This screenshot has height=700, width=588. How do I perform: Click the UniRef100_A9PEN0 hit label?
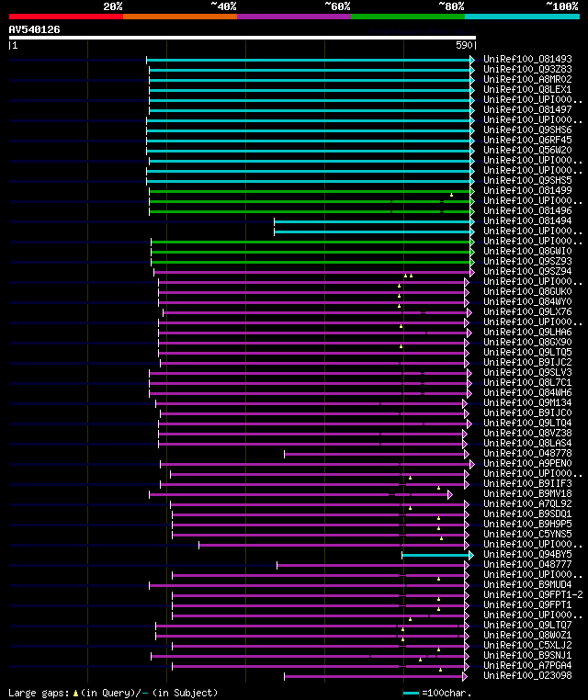(x=527, y=463)
